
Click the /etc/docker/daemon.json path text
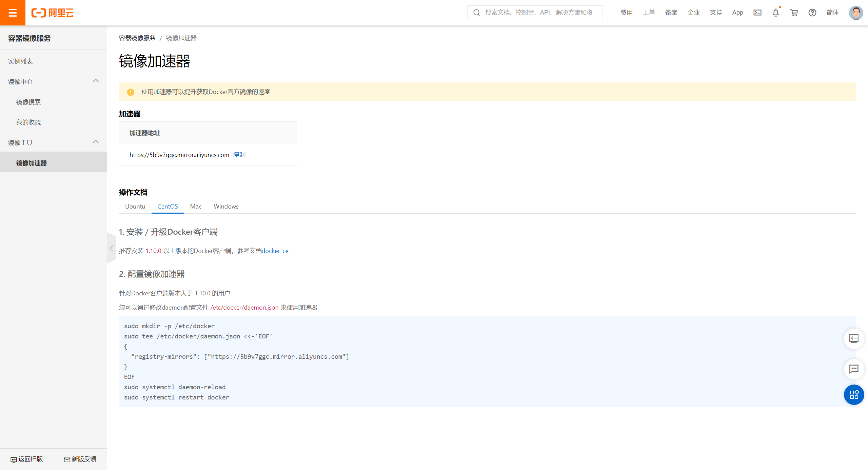(x=244, y=308)
